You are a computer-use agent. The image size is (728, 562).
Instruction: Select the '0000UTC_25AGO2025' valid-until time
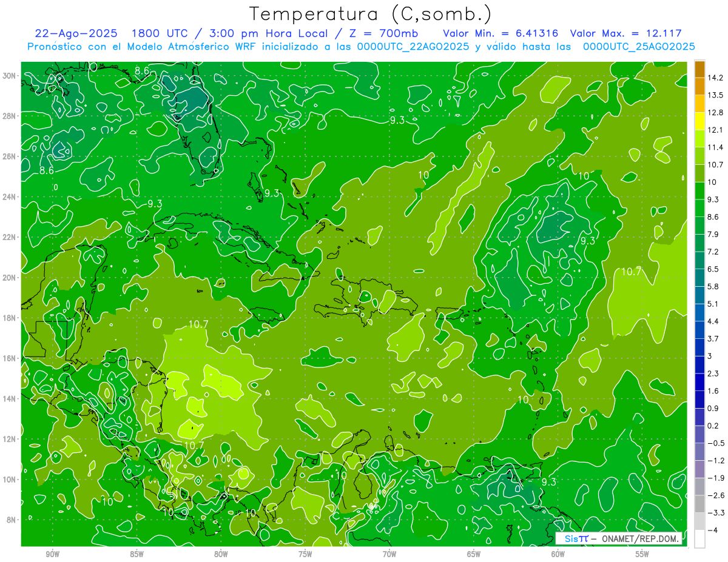pos(639,47)
